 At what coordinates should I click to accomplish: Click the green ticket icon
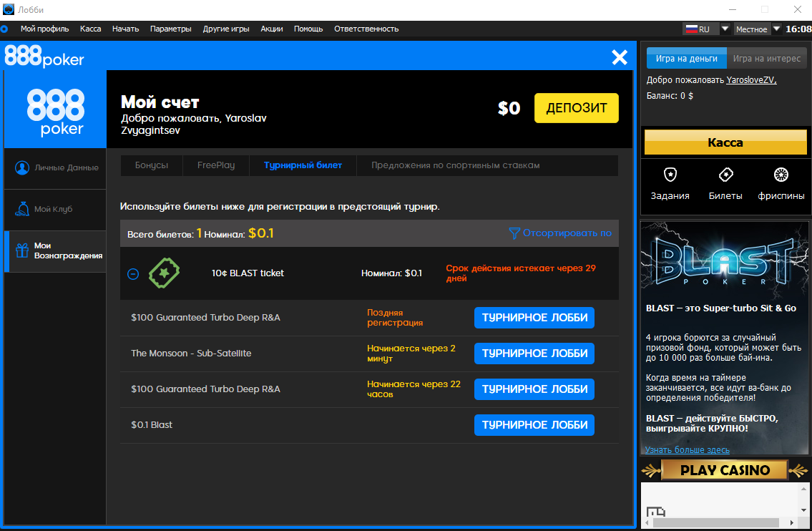[x=164, y=273]
